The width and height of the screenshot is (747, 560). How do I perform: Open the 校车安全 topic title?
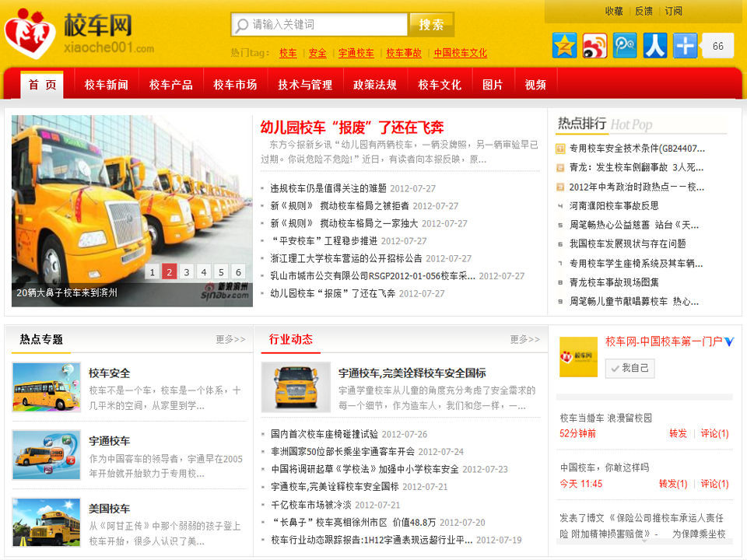pos(110,373)
